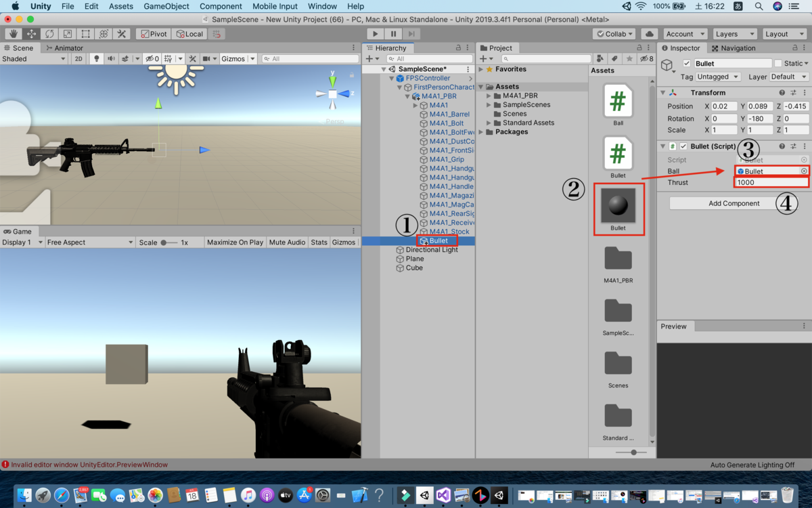
Task: Open Mobile Input menu
Action: [275, 6]
